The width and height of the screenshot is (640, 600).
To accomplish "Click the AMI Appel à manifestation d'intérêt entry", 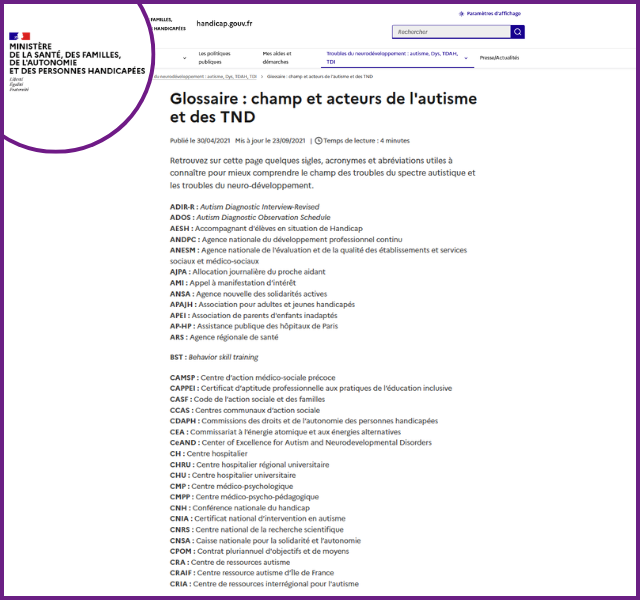I will 233,282.
